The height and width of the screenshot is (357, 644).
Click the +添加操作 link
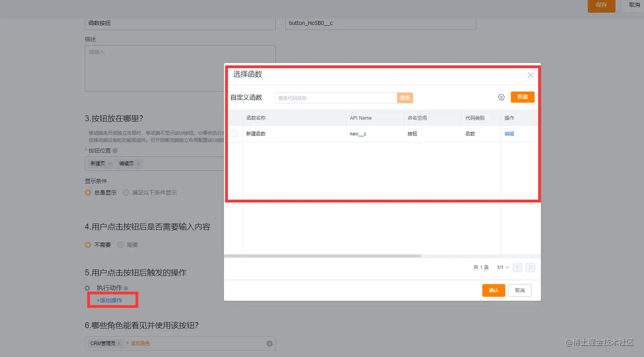click(x=109, y=300)
